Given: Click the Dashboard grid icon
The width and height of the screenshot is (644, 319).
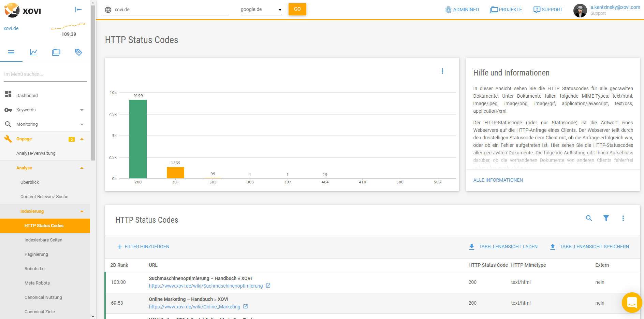Looking at the screenshot, I should (x=8, y=94).
